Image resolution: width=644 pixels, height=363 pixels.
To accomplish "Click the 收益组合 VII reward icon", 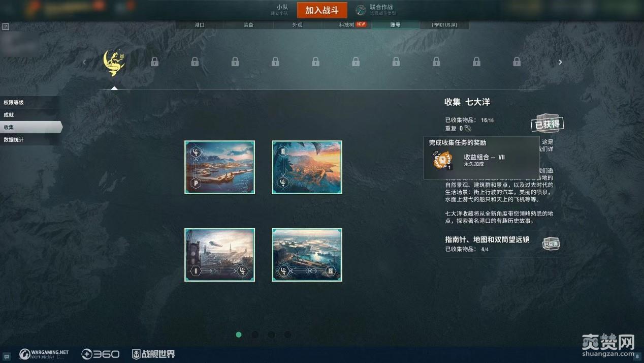I will point(442,160).
